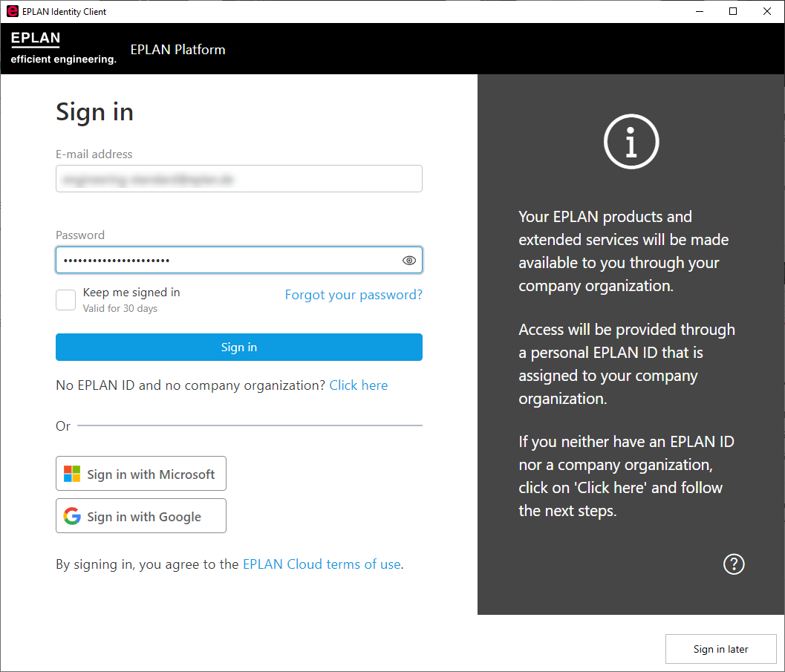Open the Forgot your password link
Screen dimensions: 785x672
pyautogui.click(x=354, y=295)
